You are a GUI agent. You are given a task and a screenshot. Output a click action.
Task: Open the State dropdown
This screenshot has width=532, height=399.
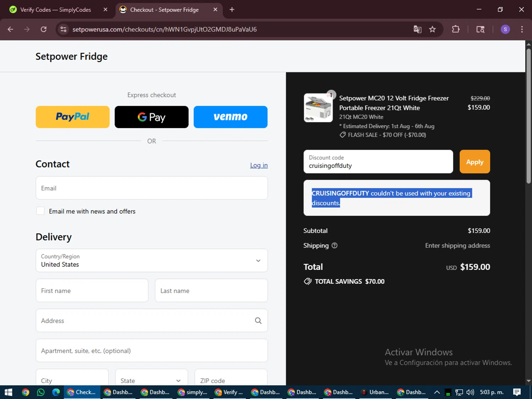coord(151,377)
